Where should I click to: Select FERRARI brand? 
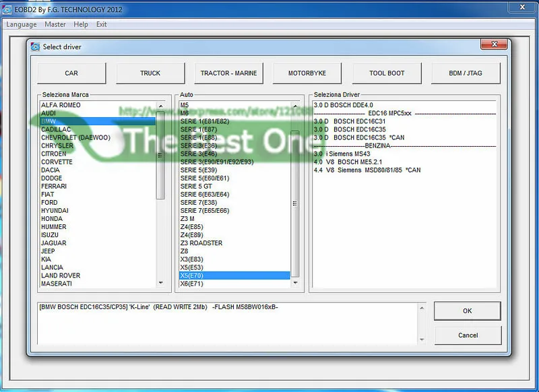[98, 186]
